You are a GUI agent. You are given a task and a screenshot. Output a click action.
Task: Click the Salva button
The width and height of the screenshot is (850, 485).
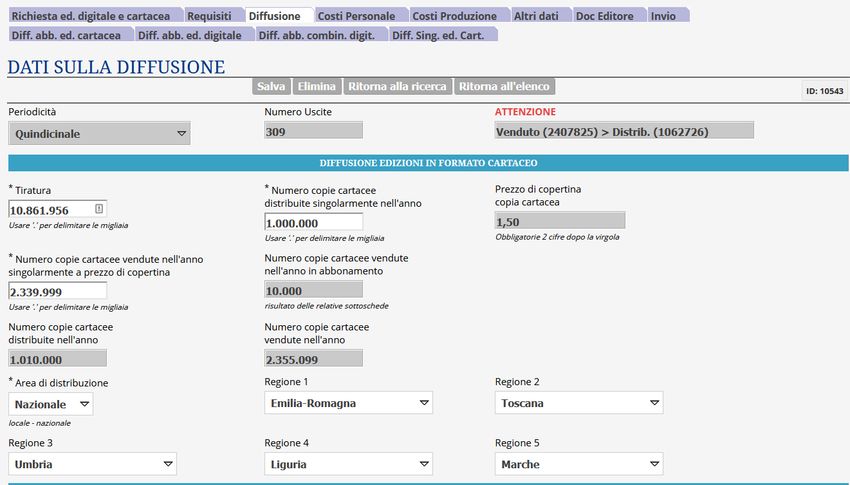[271, 87]
